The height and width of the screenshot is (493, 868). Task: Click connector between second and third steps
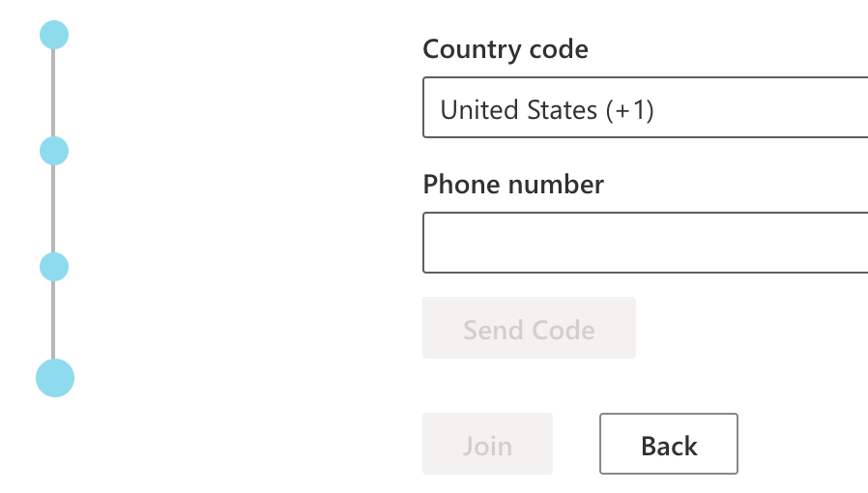[54, 209]
